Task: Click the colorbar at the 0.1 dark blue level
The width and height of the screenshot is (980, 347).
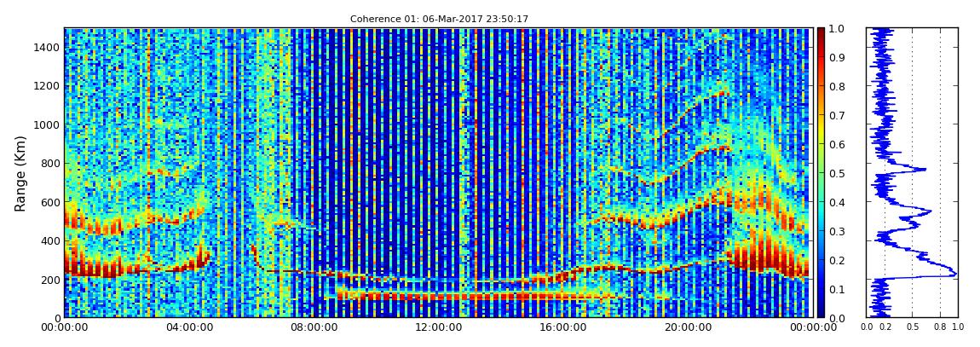Action: point(821,289)
